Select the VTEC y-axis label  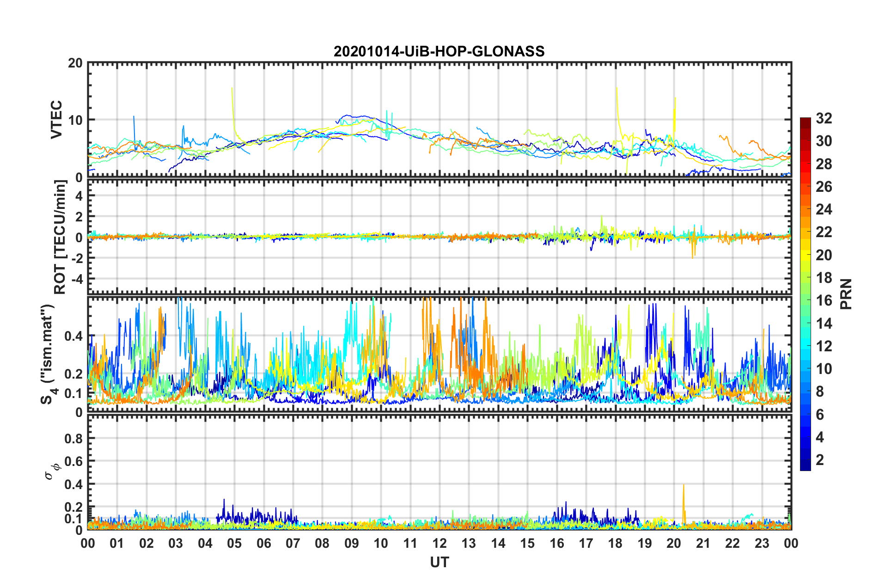(56, 120)
